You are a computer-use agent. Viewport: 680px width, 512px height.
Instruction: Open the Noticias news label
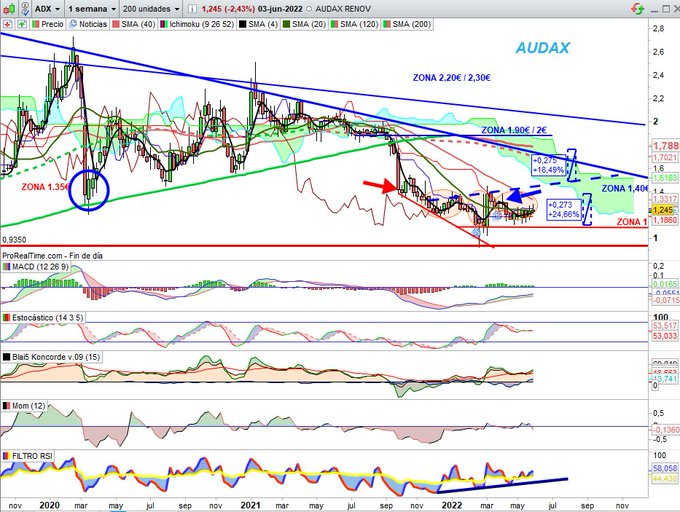click(x=88, y=24)
